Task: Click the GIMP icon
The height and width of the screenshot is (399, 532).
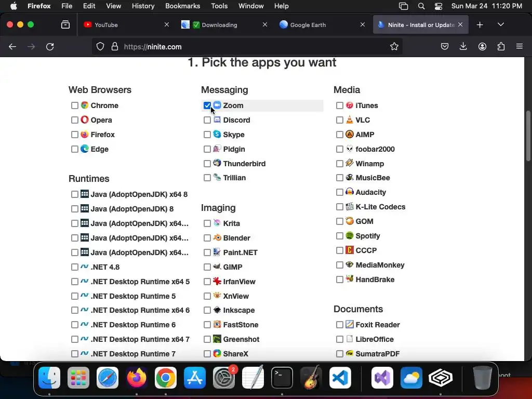Action: click(x=217, y=267)
